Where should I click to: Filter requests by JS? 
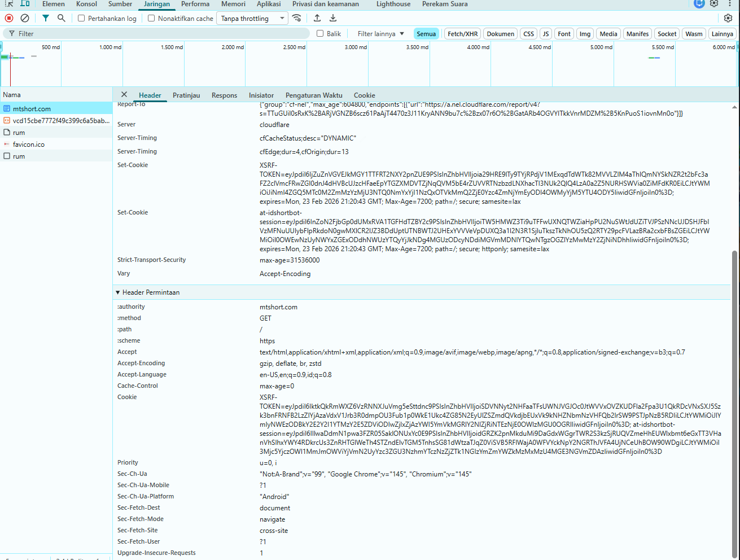(x=546, y=34)
